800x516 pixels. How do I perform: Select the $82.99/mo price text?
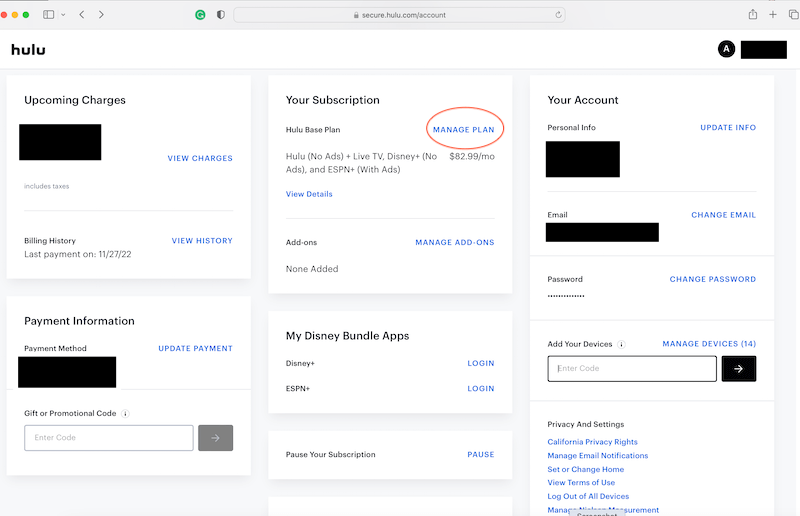tap(472, 157)
